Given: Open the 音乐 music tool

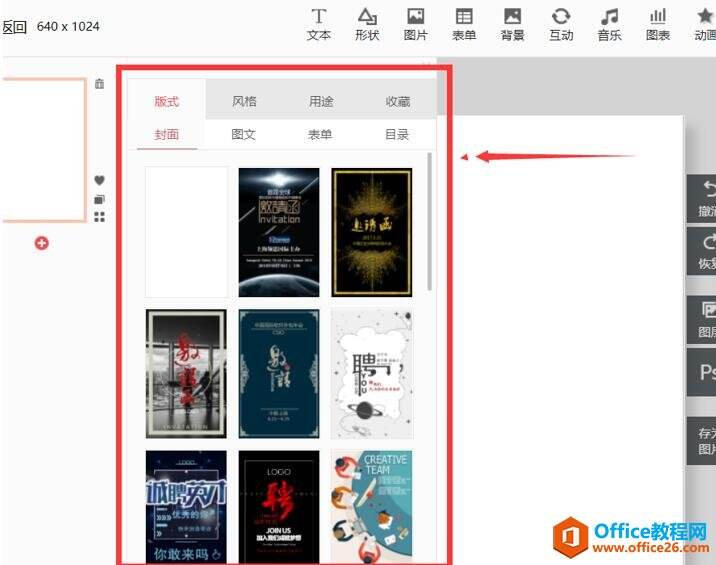Looking at the screenshot, I should [x=610, y=25].
